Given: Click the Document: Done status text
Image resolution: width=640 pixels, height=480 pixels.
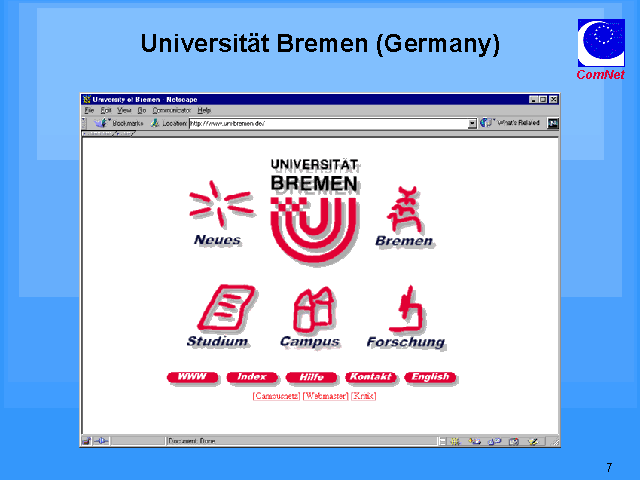Looking at the screenshot, I should pyautogui.click(x=191, y=441).
